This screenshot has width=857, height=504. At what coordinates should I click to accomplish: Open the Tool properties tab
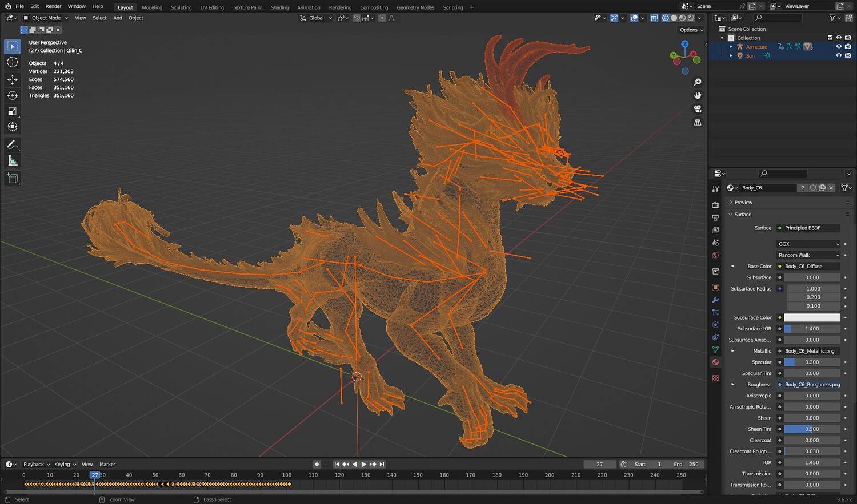click(715, 189)
